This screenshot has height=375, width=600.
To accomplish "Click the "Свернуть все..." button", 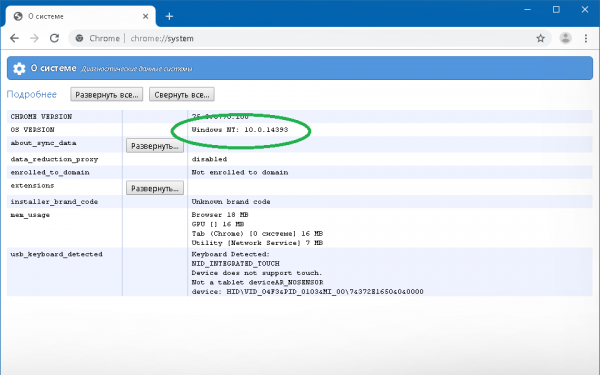I will tap(182, 95).
